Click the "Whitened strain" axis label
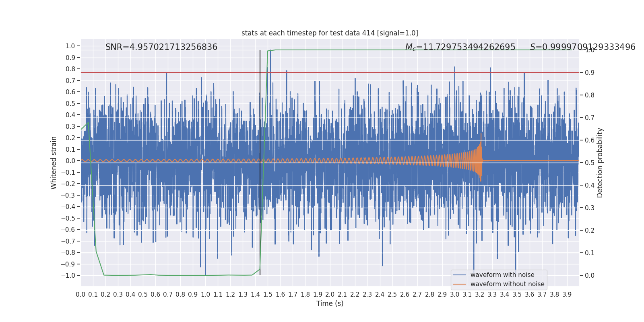Viewport: 644px width, 322px height. coord(54,163)
